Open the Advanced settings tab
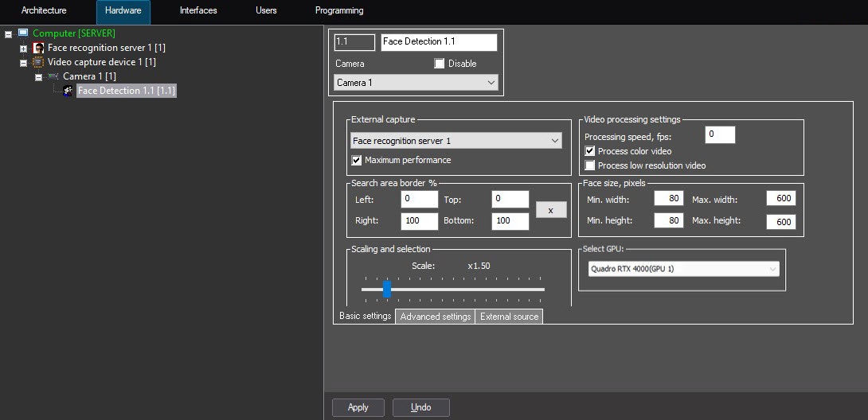The width and height of the screenshot is (868, 420). 436,317
